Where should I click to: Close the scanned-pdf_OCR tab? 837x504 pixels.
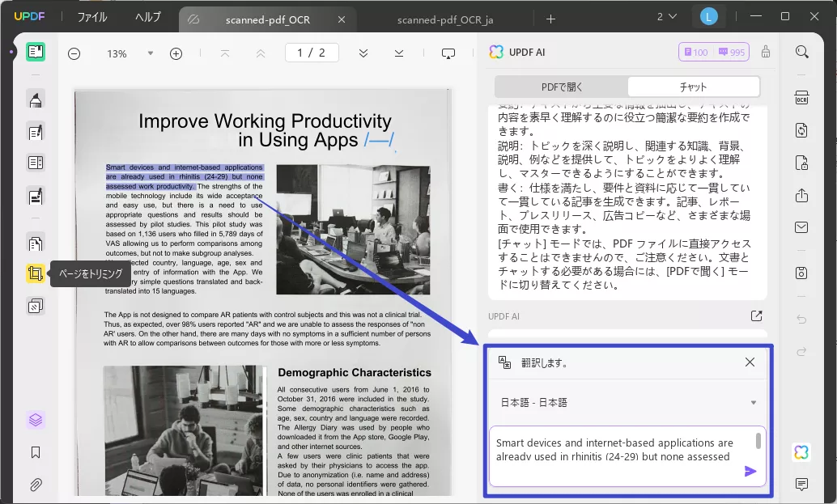(x=342, y=19)
